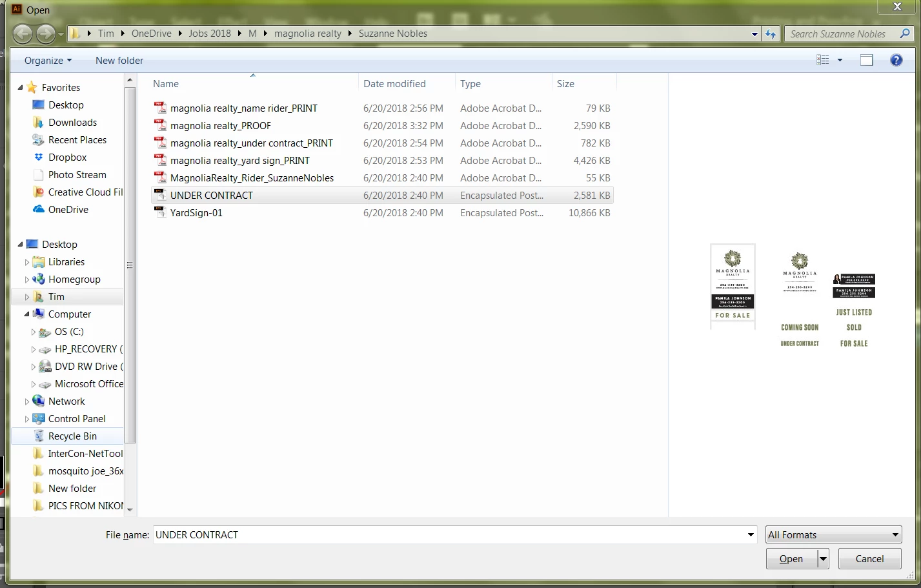Click the search magnifier icon

(x=905, y=34)
